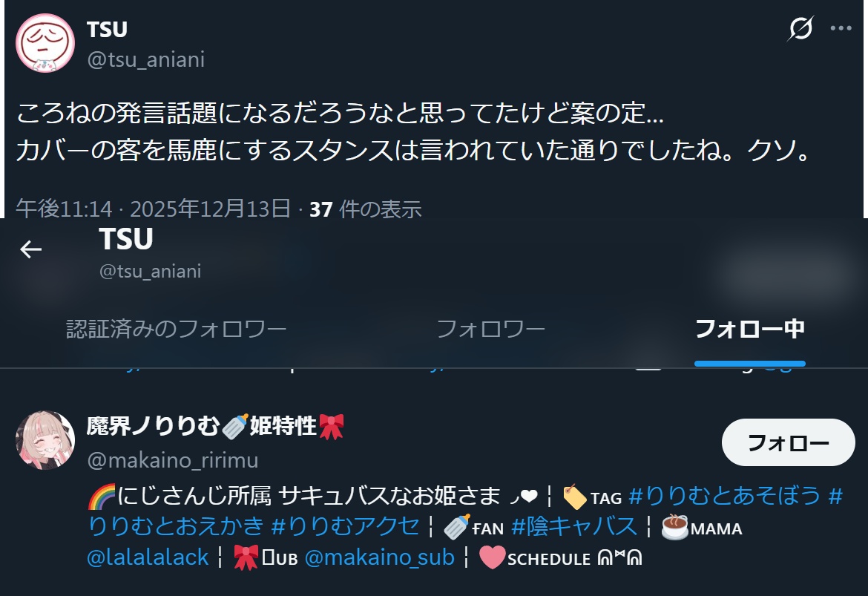Screen dimensions: 868x596
Task: Open the @makaino_sub mention link
Action: (x=380, y=557)
